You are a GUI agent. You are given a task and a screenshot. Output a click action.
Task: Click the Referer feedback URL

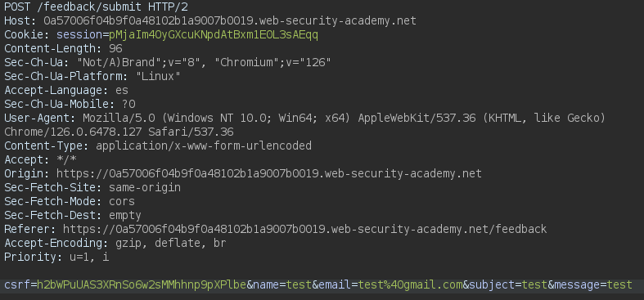[x=304, y=229]
